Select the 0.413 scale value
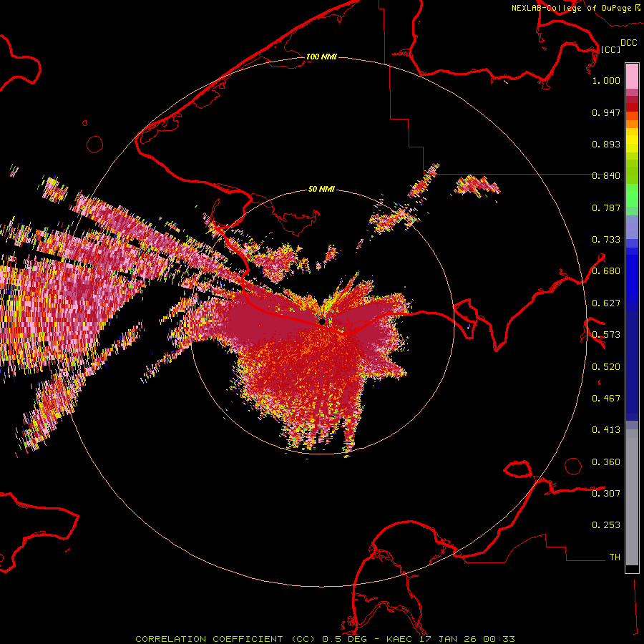 (606, 430)
